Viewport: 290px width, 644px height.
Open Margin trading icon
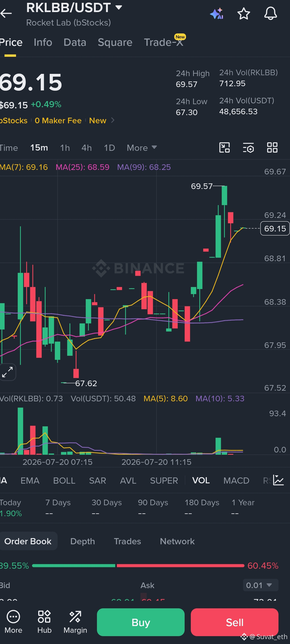pos(75,622)
